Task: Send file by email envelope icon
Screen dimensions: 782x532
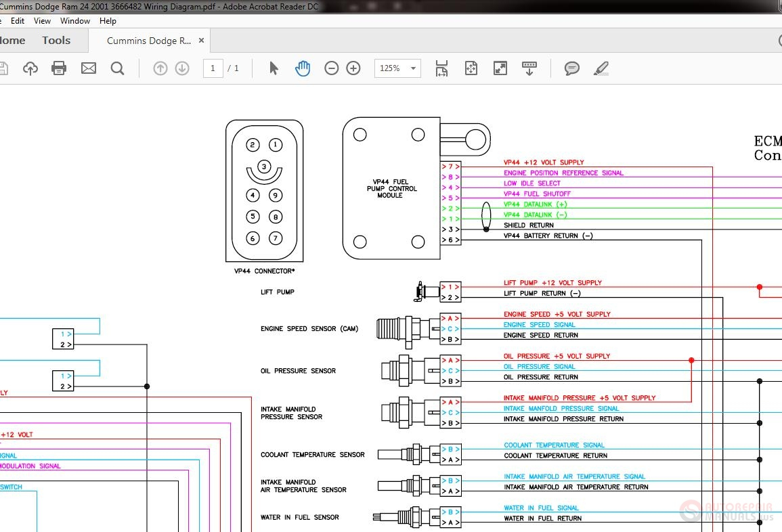Action: [x=89, y=68]
